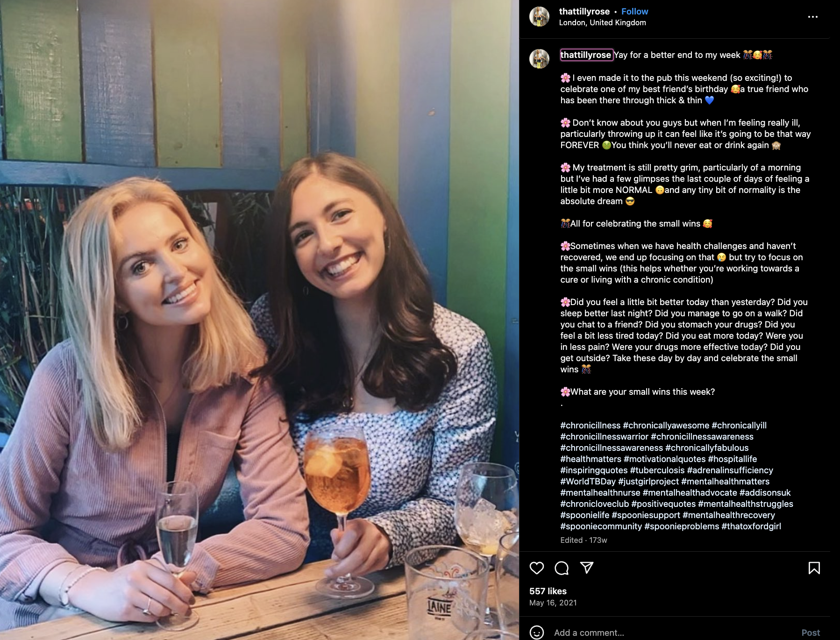
Task: Click the avatar beside the caption
Action: [x=539, y=59]
